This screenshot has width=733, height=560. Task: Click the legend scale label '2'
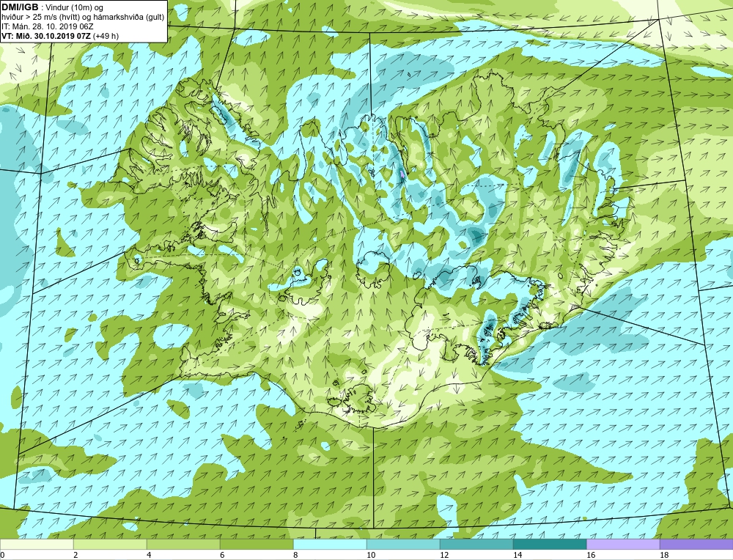(75, 555)
